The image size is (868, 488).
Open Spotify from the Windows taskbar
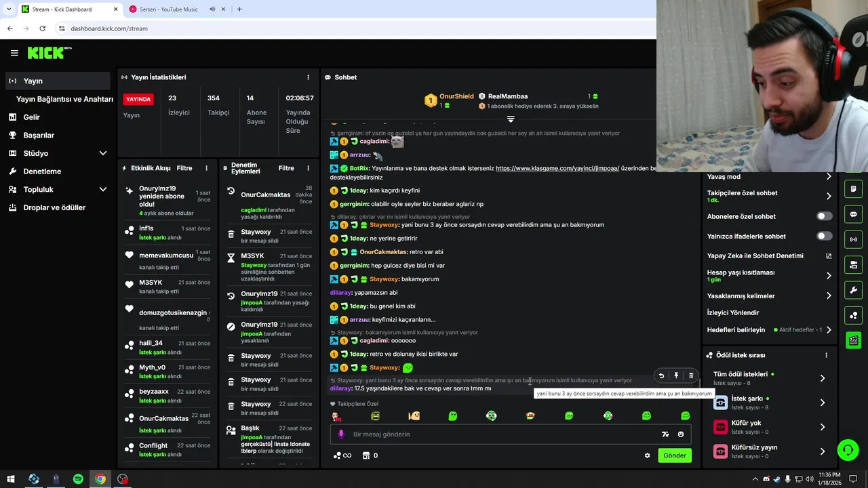coord(78,479)
